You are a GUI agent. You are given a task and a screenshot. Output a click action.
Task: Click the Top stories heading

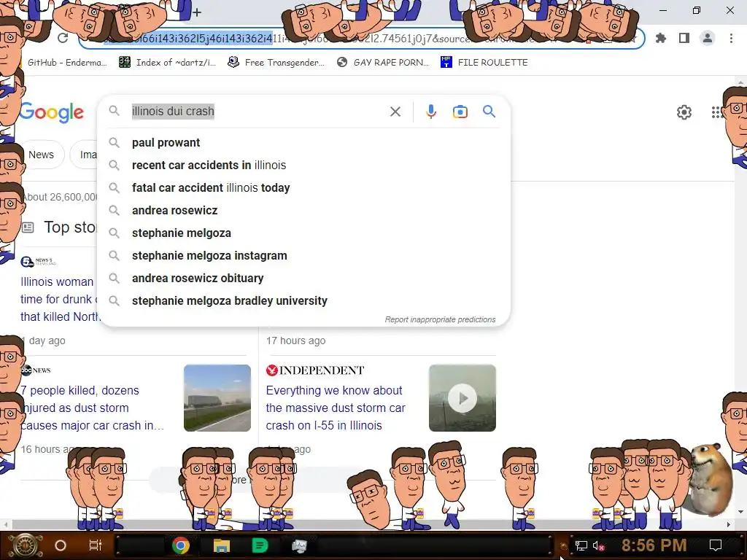70,227
